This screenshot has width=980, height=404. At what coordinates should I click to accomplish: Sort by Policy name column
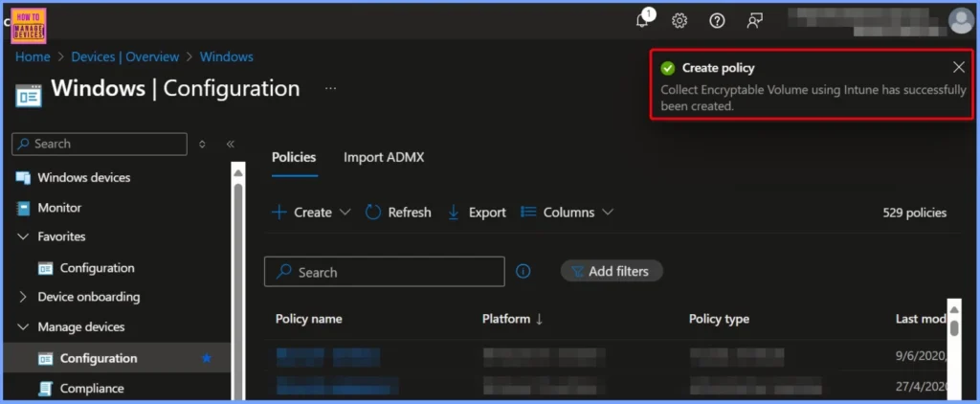309,319
